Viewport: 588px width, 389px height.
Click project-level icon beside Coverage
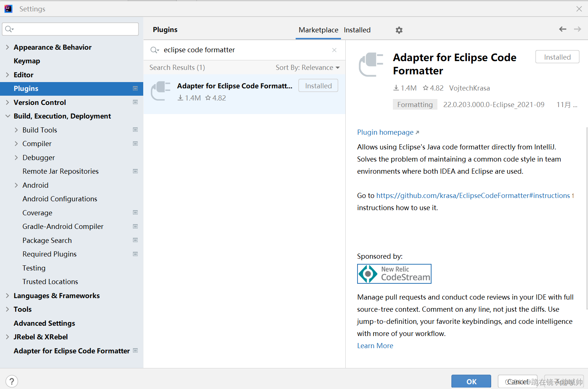[135, 213]
